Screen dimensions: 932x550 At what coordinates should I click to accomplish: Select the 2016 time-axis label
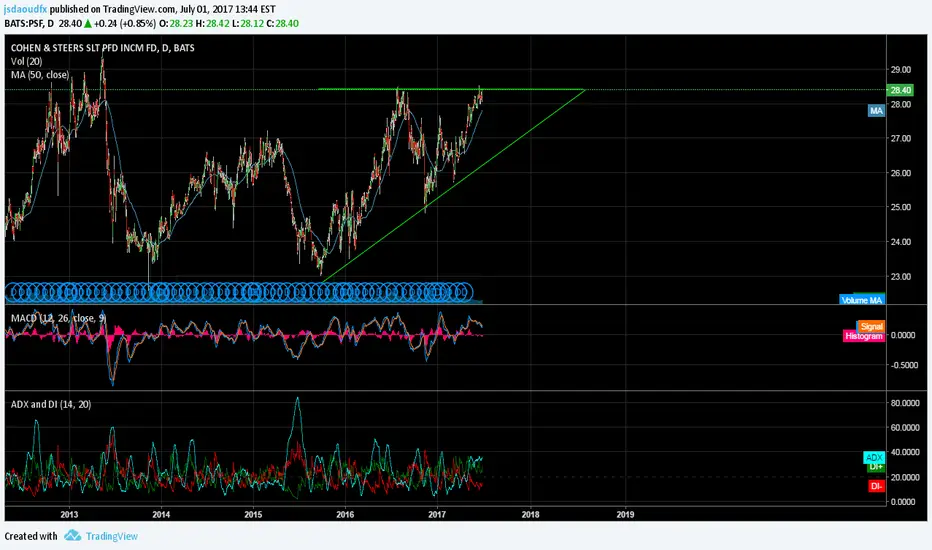coord(345,514)
